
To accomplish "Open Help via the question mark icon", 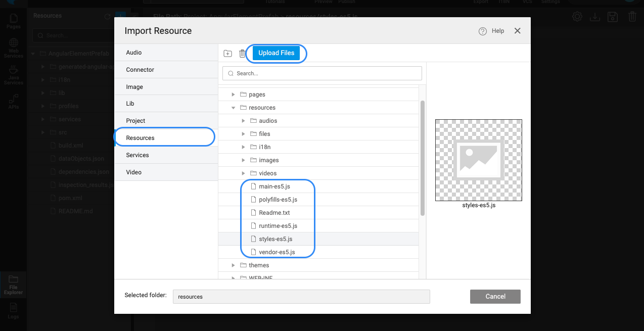I will tap(482, 31).
